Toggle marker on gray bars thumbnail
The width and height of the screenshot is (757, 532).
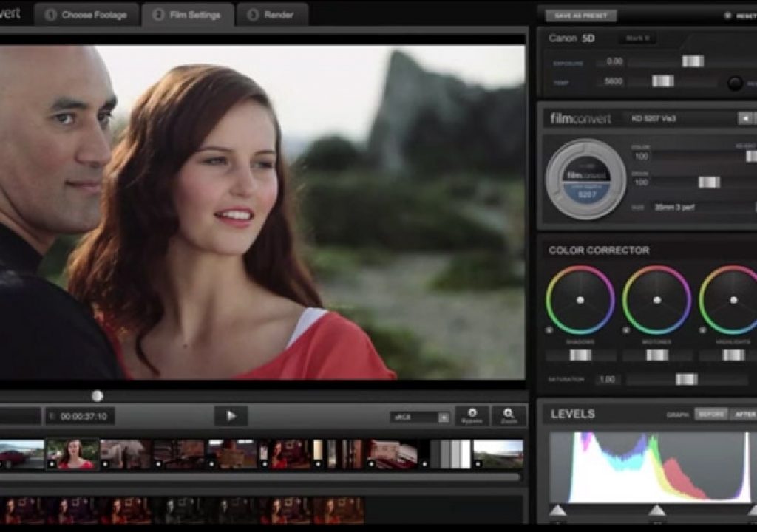pos(424,464)
